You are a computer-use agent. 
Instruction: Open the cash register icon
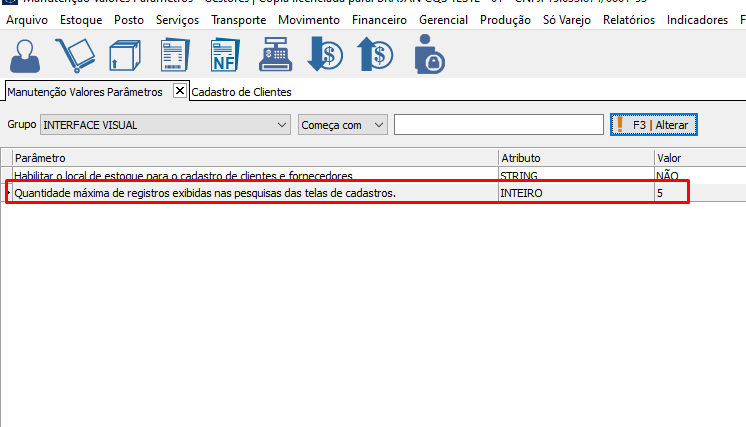coord(277,54)
